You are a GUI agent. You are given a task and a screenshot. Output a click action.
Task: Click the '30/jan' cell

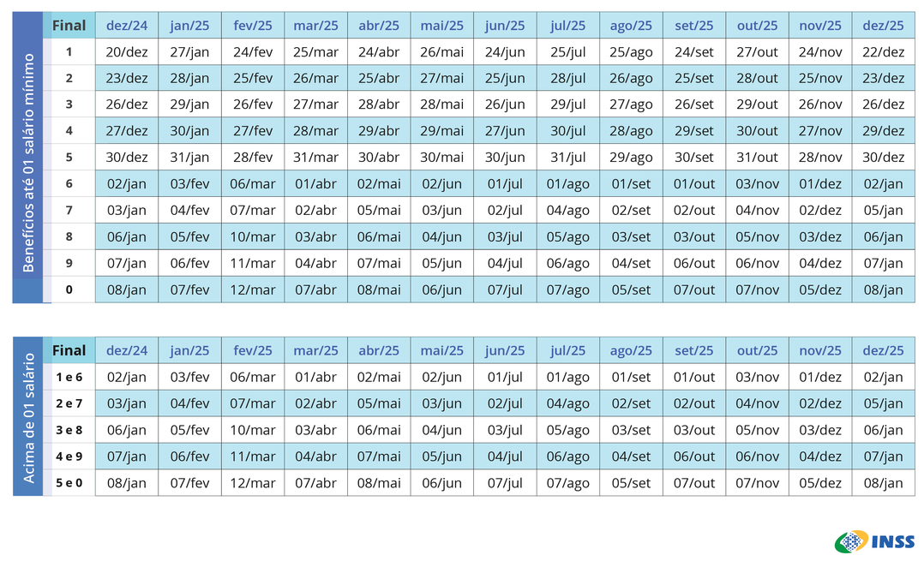tap(189, 131)
